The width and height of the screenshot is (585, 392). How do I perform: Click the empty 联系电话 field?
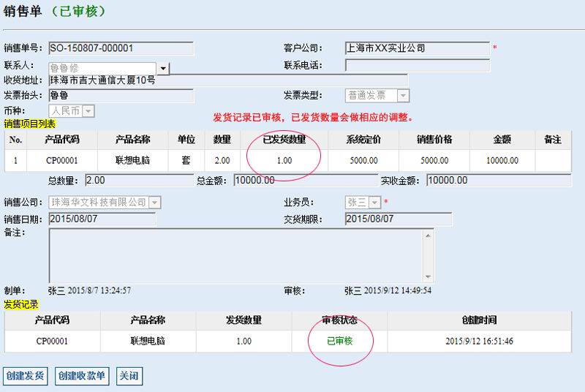coord(417,65)
